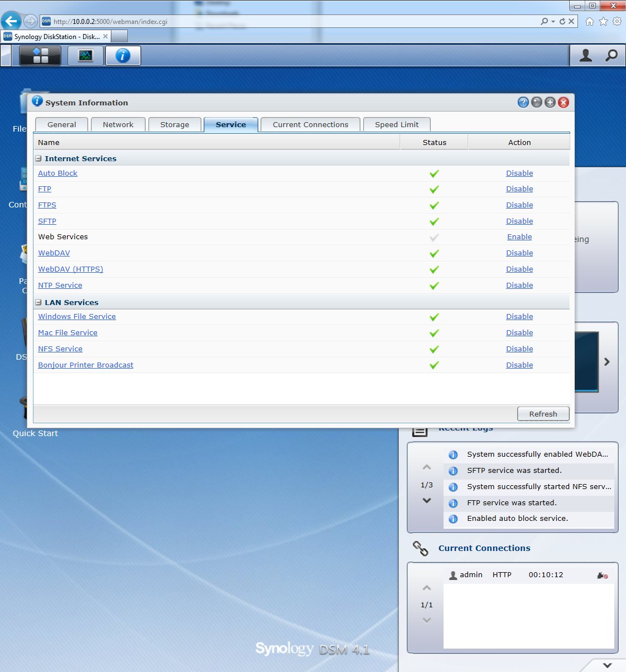Expand the widget panel bottom chevron
Screen dimensions: 626x672
point(608,665)
